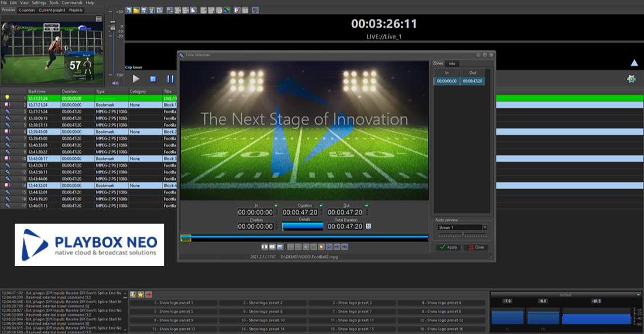
Task: Adjust the master volume fader
Action: [x=112, y=25]
